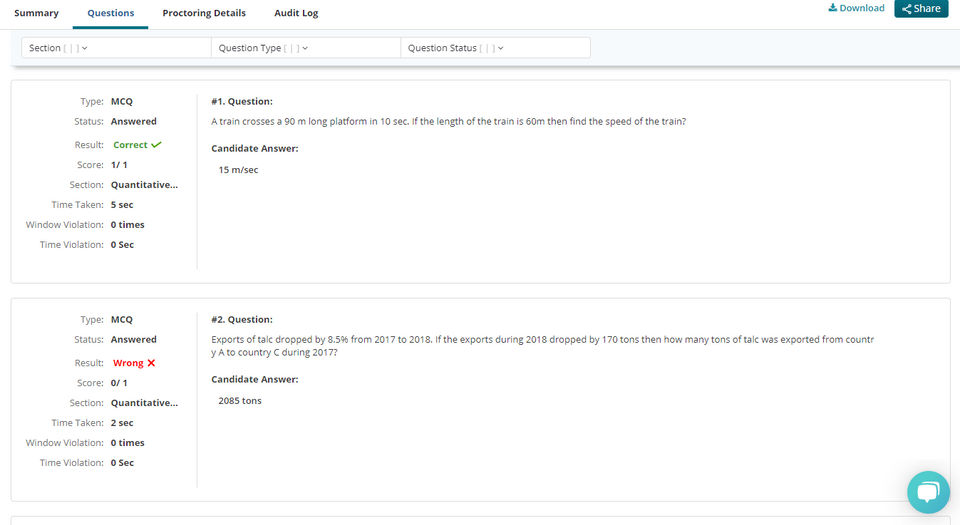The width and height of the screenshot is (960, 525).
Task: Open the Proctoring Details tab
Action: pos(204,13)
